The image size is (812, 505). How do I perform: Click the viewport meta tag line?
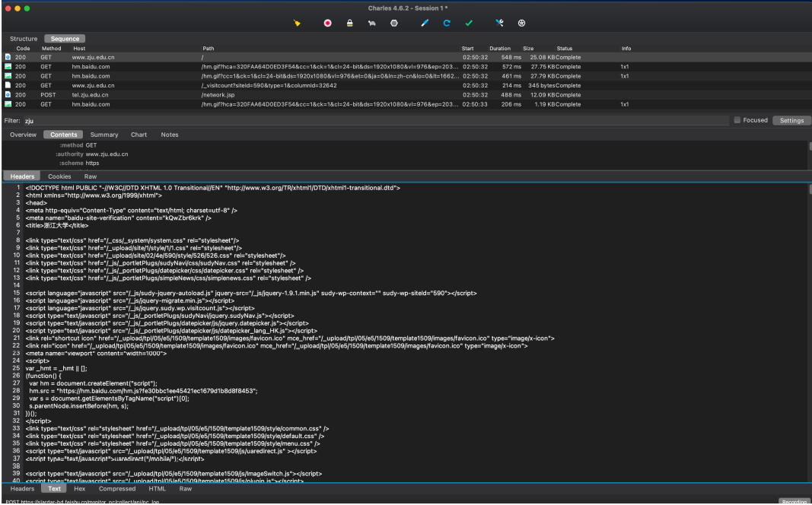96,354
